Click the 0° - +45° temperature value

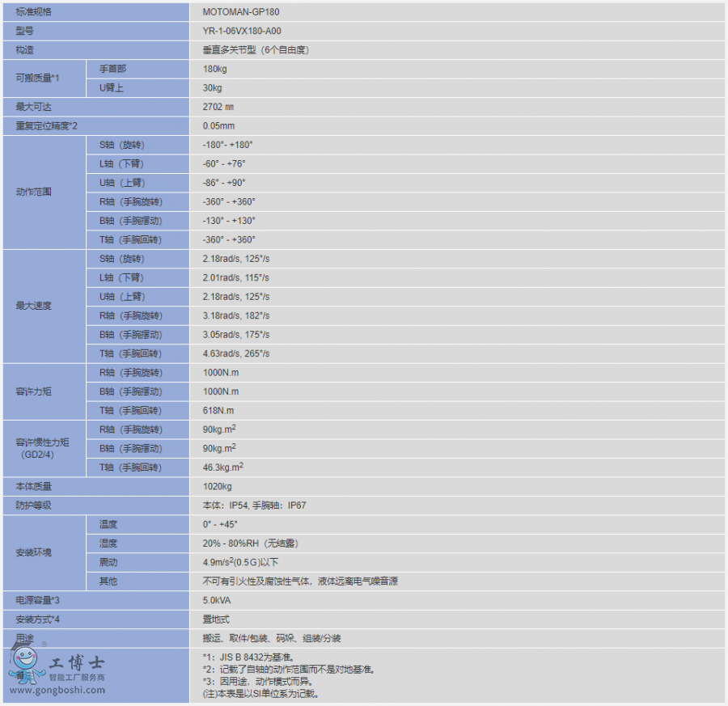219,525
